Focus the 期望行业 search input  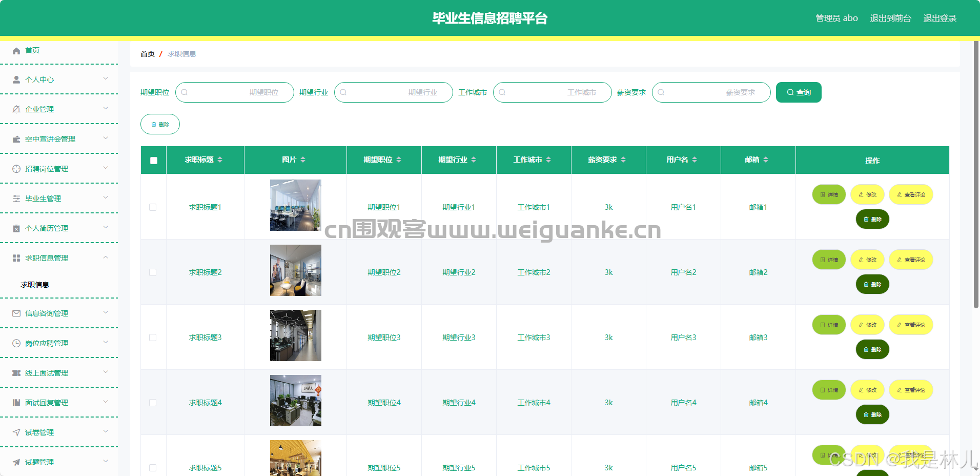(394, 92)
